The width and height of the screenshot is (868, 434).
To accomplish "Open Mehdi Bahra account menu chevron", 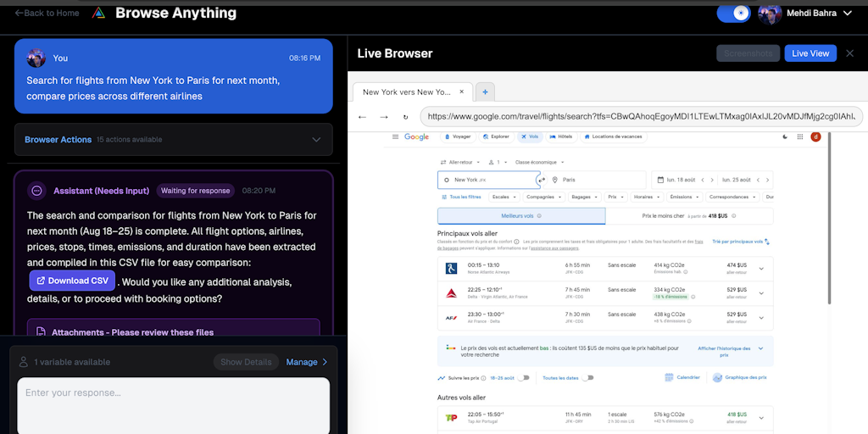I will (848, 14).
